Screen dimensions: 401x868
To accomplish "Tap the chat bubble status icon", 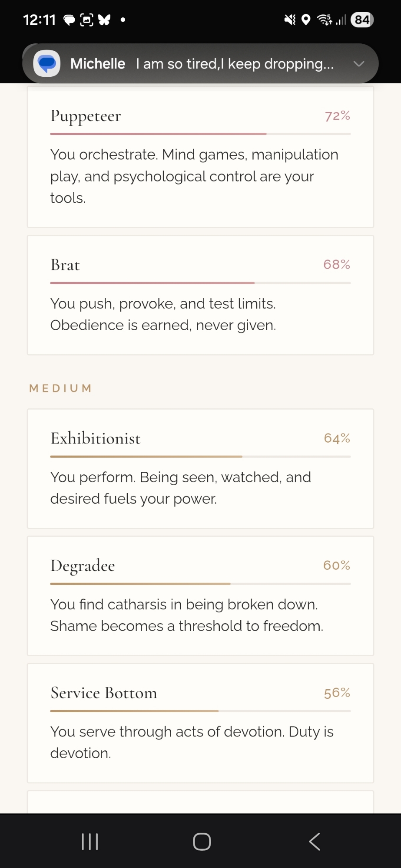I will pos(69,20).
